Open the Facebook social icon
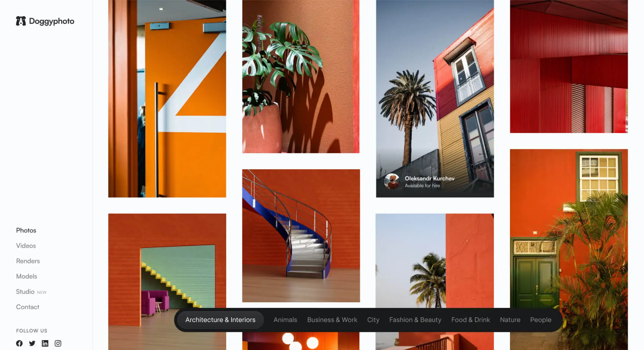This screenshot has width=644, height=350. point(20,343)
